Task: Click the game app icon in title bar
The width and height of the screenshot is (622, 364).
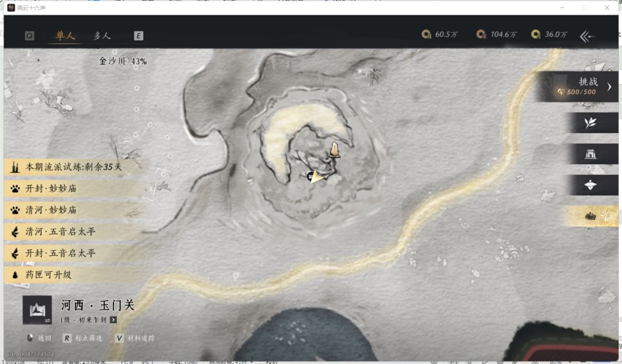Action: tap(11, 7)
